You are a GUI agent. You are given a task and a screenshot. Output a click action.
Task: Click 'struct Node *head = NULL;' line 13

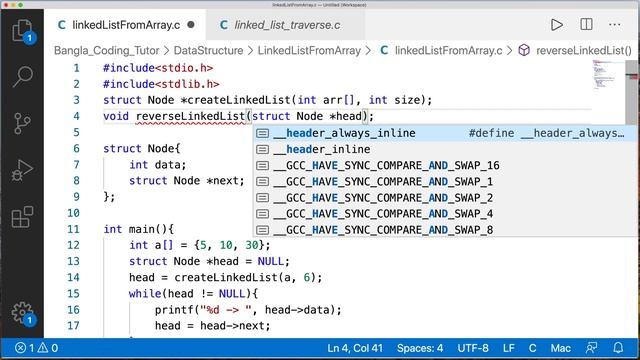point(209,261)
